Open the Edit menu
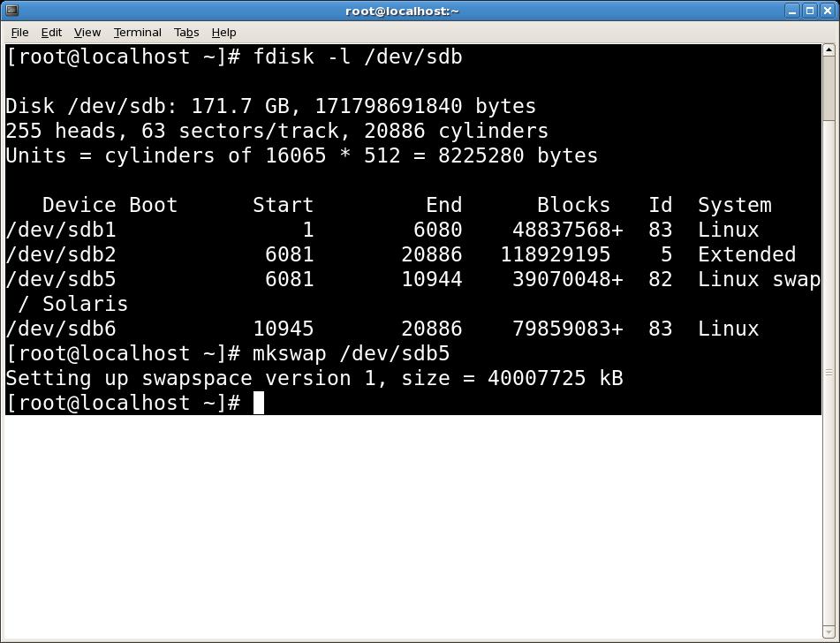Screen dimensions: 840x643 [x=51, y=32]
